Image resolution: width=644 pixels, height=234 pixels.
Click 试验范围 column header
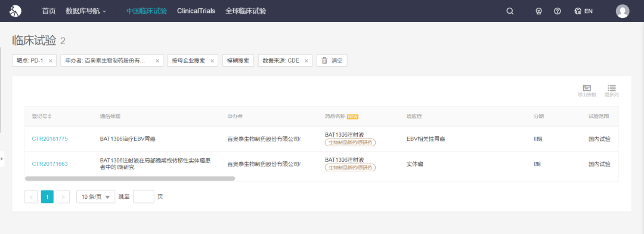click(599, 116)
